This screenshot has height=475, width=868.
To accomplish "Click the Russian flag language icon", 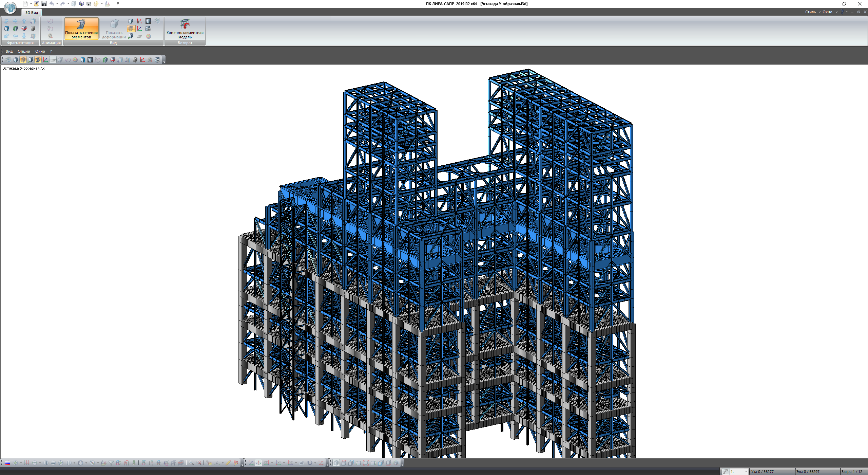I will coord(7,463).
